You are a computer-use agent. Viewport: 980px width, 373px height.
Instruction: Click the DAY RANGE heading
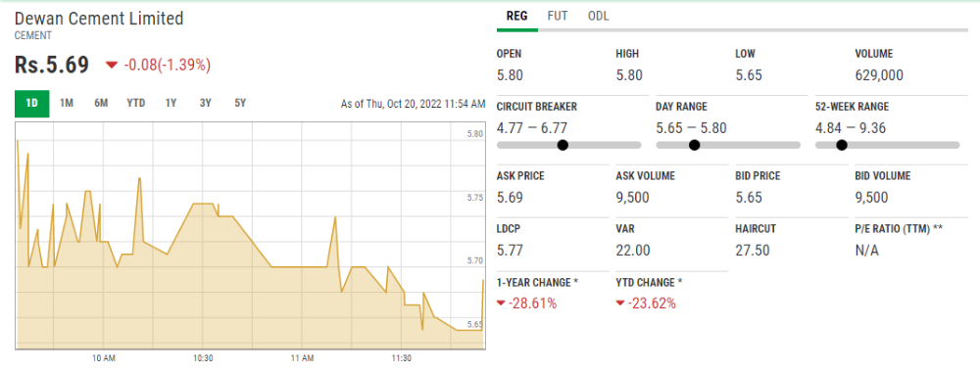(x=682, y=107)
